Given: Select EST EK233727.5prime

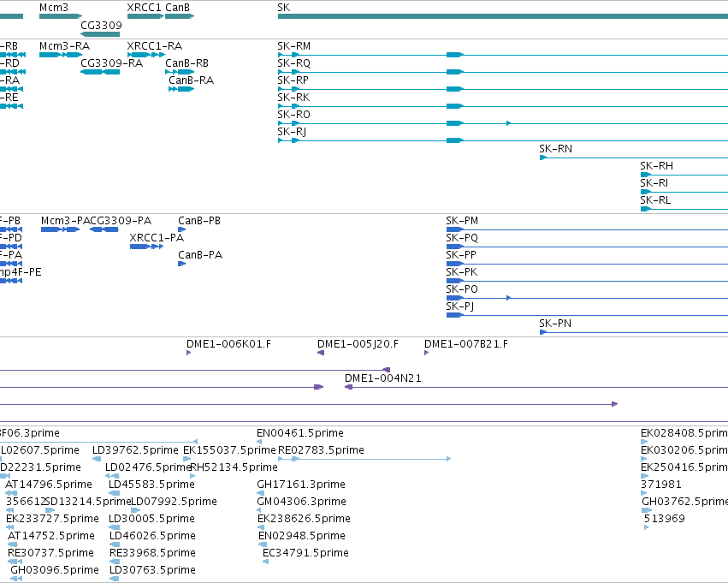Looking at the screenshot, I should [x=9, y=527].
